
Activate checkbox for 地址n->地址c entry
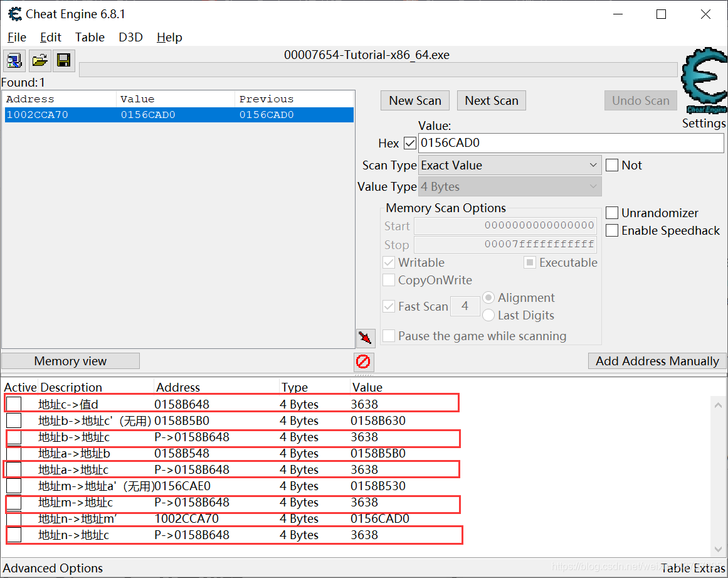pos(14,535)
